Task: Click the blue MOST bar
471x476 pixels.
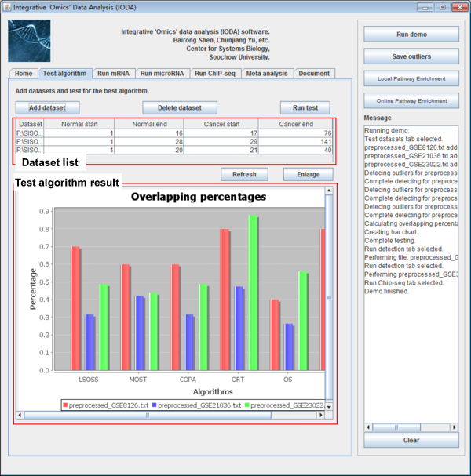Action: [x=139, y=333]
